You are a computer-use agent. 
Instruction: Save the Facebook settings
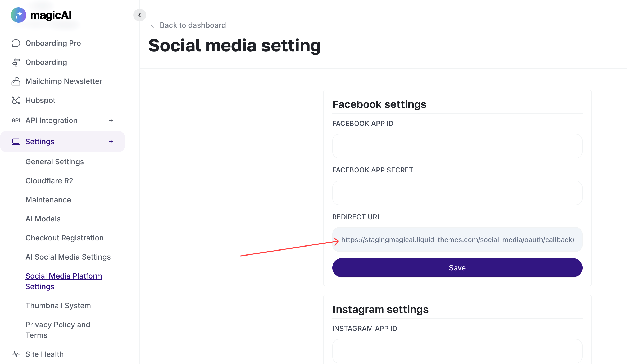tap(457, 267)
